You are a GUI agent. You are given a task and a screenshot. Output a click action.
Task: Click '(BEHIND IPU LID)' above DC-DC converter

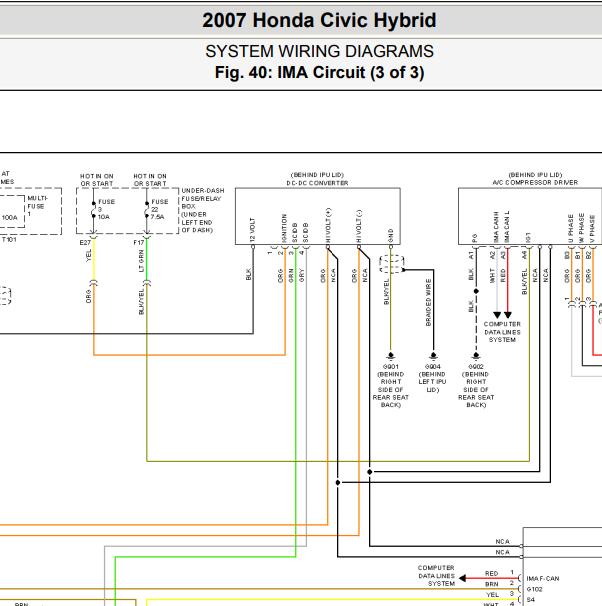317,175
